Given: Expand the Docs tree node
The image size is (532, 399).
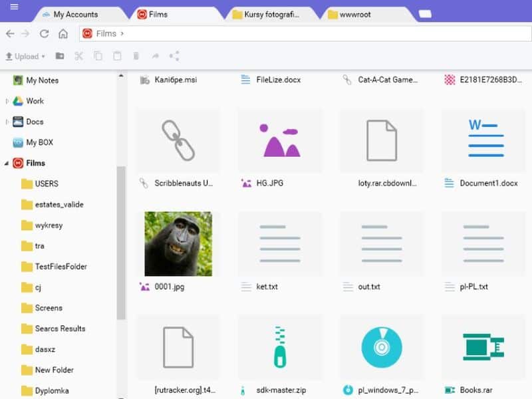Looking at the screenshot, I should click(7, 122).
